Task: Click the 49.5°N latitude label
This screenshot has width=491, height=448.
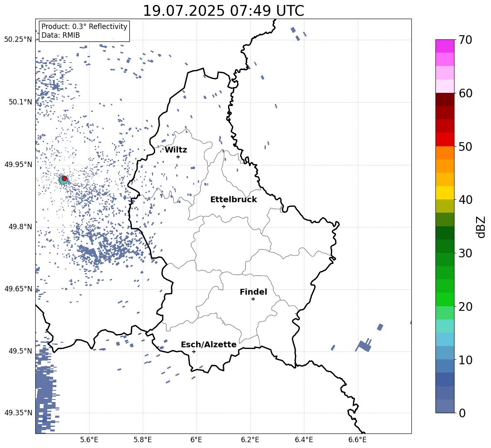Action: click(20, 351)
